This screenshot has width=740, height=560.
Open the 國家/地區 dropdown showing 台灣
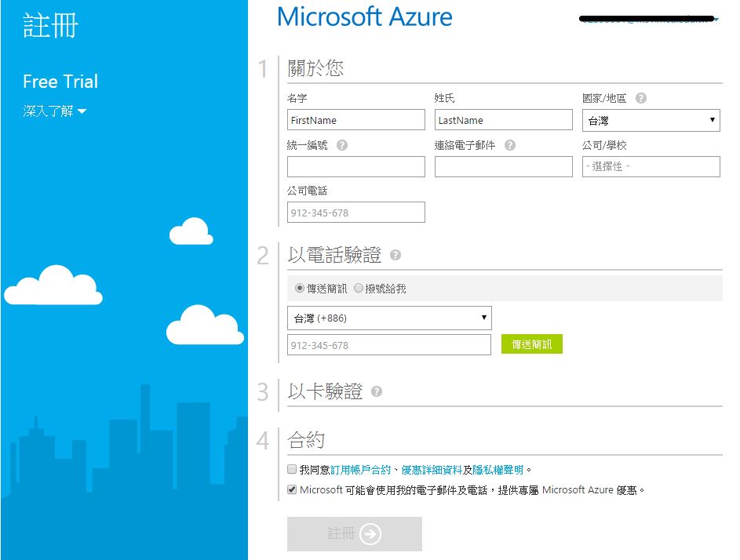pyautogui.click(x=651, y=120)
